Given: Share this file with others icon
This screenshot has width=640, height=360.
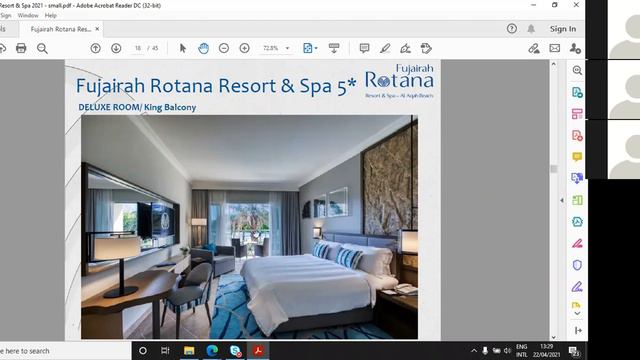Looking at the screenshot, I should point(575,48).
